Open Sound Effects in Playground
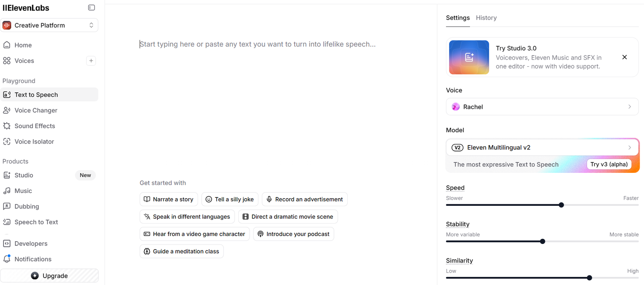This screenshot has width=644, height=285. click(35, 126)
